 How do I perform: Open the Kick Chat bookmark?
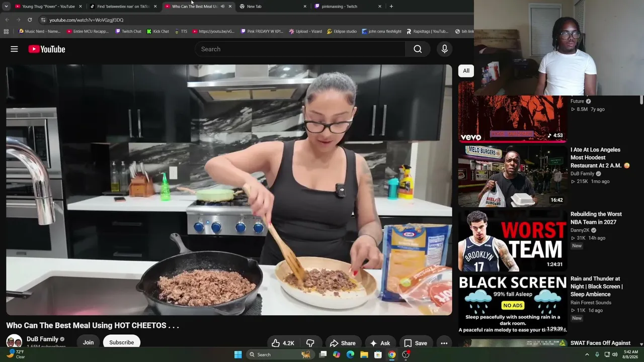click(158, 31)
